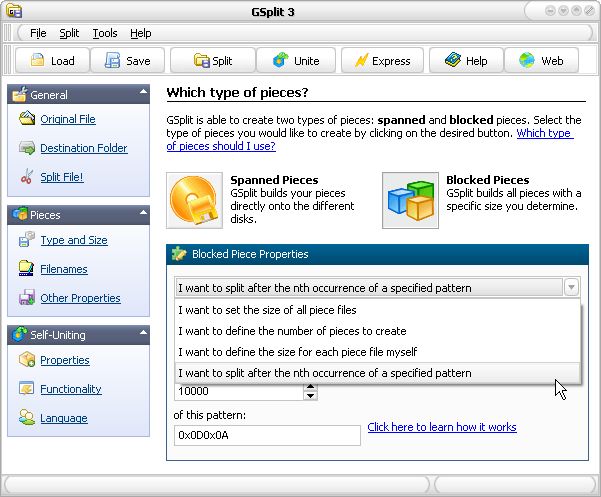This screenshot has width=601, height=497.
Task: Select the Spanned Pieces disk icon
Action: click(195, 200)
